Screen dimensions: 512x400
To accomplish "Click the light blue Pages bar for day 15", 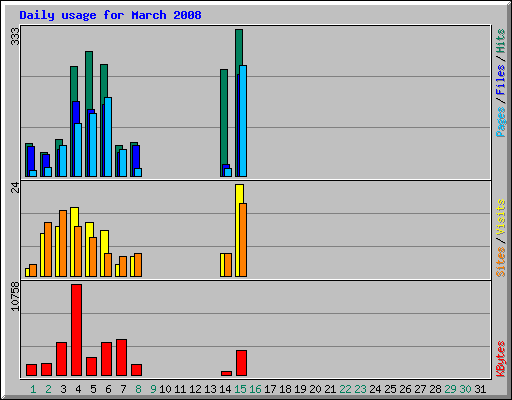I will click(x=243, y=121).
